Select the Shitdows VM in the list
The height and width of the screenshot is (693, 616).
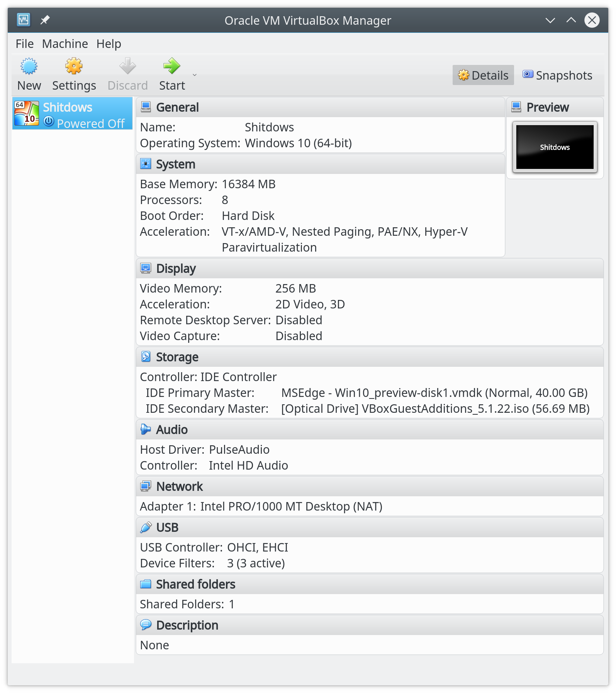pos(73,114)
